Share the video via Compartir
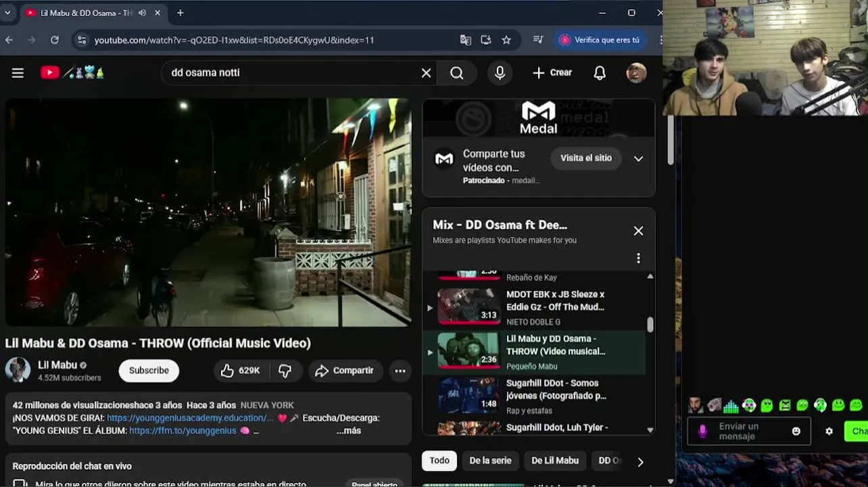This screenshot has width=868, height=487. point(345,371)
